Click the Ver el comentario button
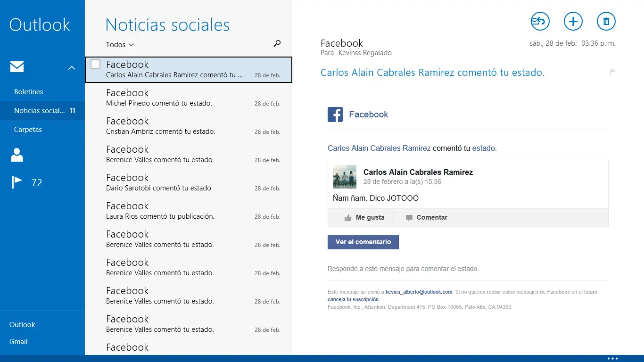 (363, 242)
